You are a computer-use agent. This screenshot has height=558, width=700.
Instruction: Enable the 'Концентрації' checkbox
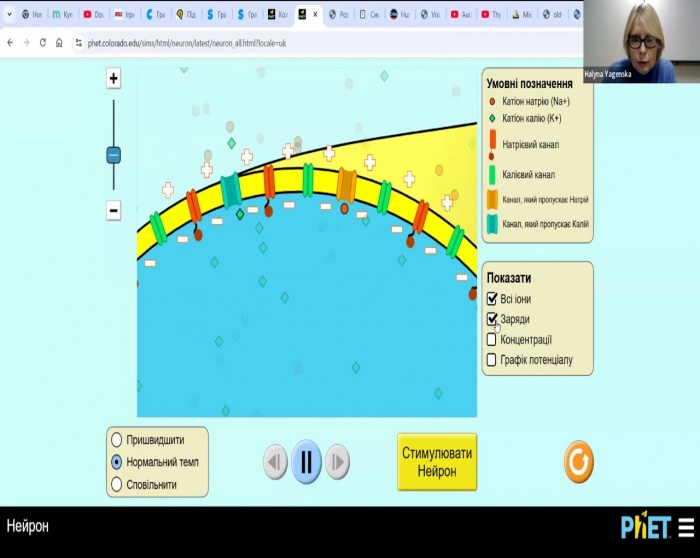point(492,340)
